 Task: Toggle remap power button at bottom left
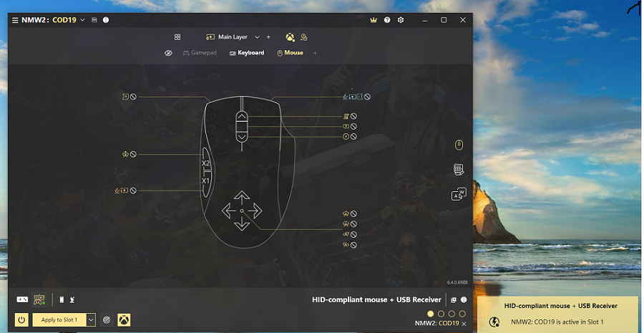(21, 320)
